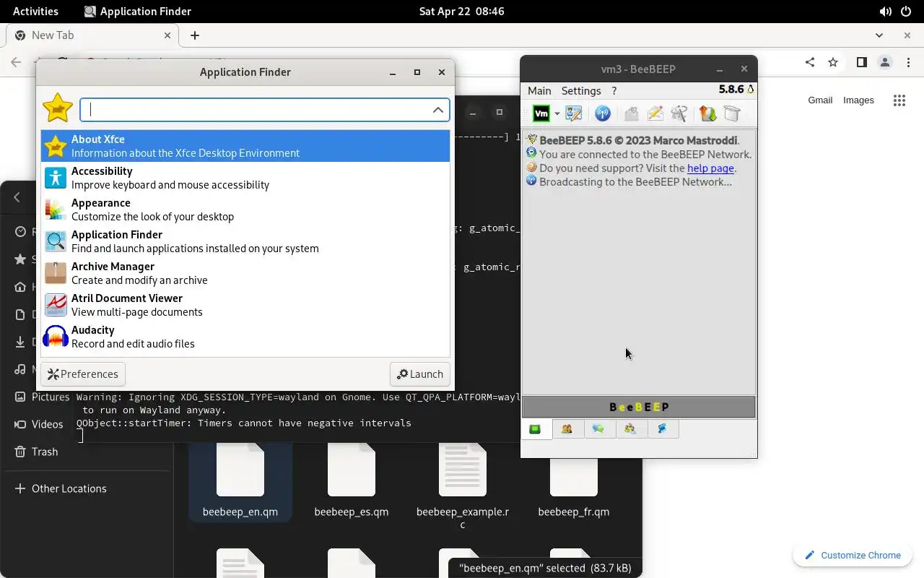Click the envelope with pencil icon
The width and height of the screenshot is (924, 578).
click(655, 113)
